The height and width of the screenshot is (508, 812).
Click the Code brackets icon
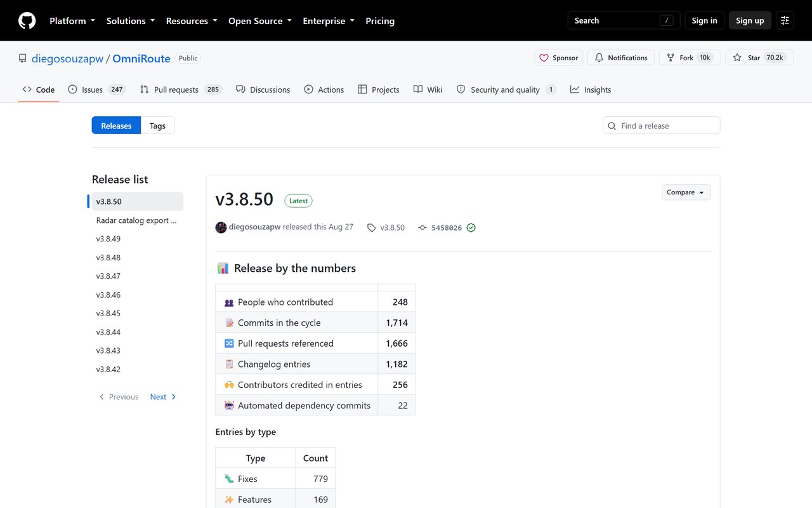point(27,90)
